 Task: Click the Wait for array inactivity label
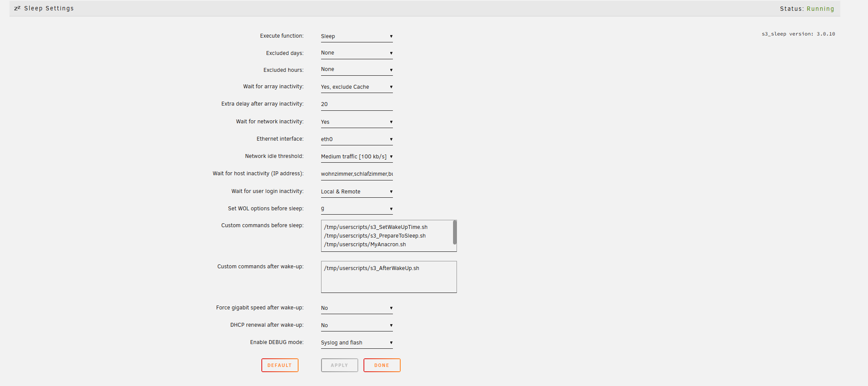pyautogui.click(x=273, y=87)
